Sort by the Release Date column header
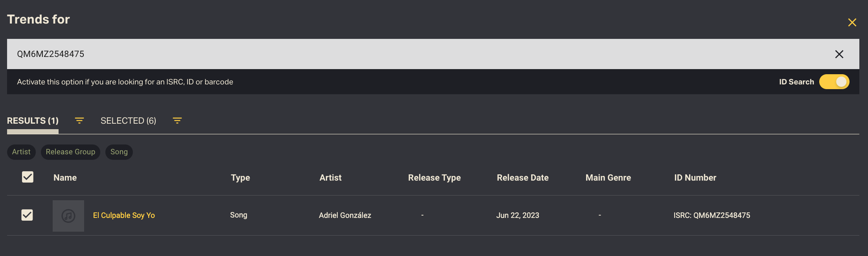Image resolution: width=868 pixels, height=256 pixels. tap(522, 177)
